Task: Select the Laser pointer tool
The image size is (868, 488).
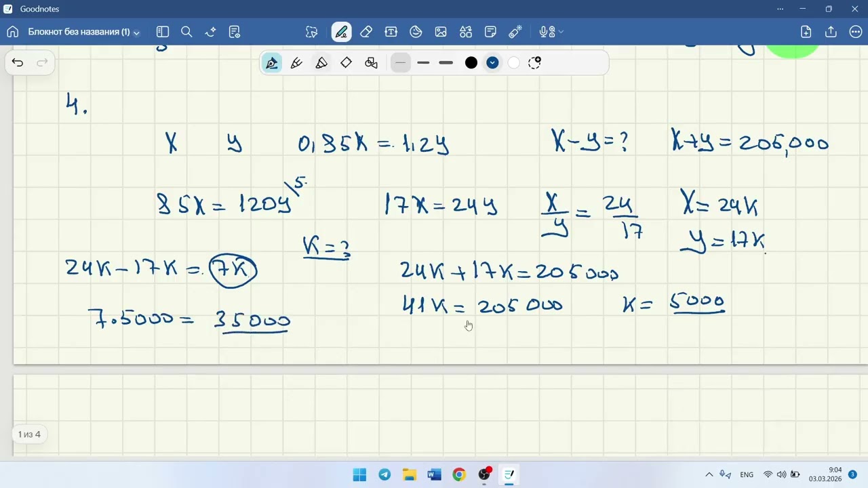Action: click(515, 32)
